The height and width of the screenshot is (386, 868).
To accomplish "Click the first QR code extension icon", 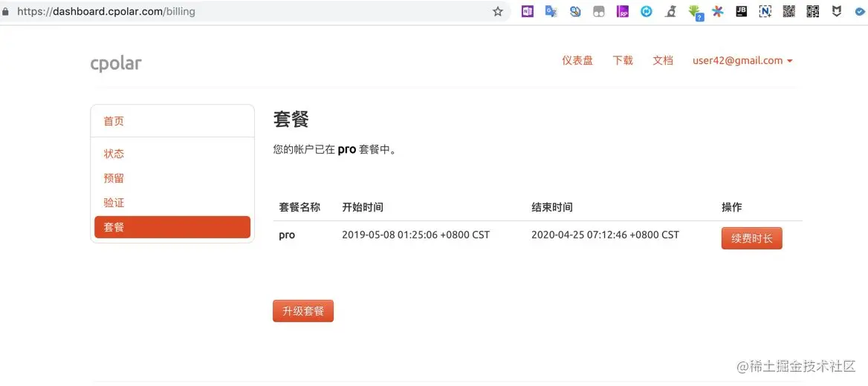I will coord(788,11).
